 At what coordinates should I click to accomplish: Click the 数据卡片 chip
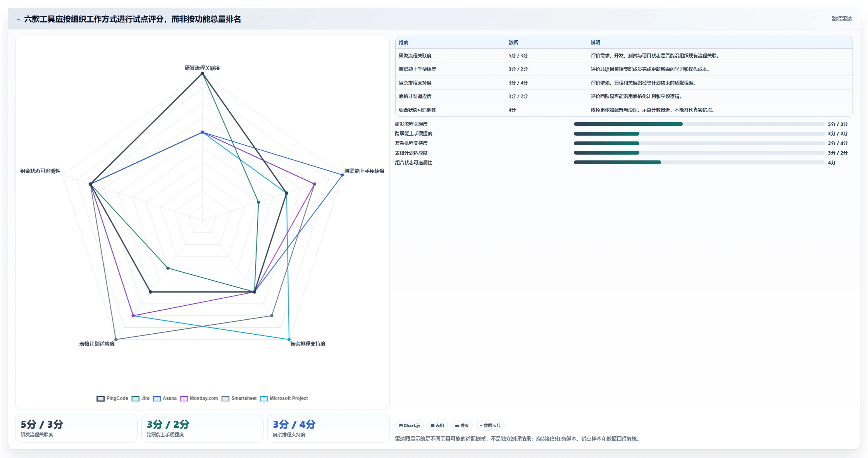490,425
